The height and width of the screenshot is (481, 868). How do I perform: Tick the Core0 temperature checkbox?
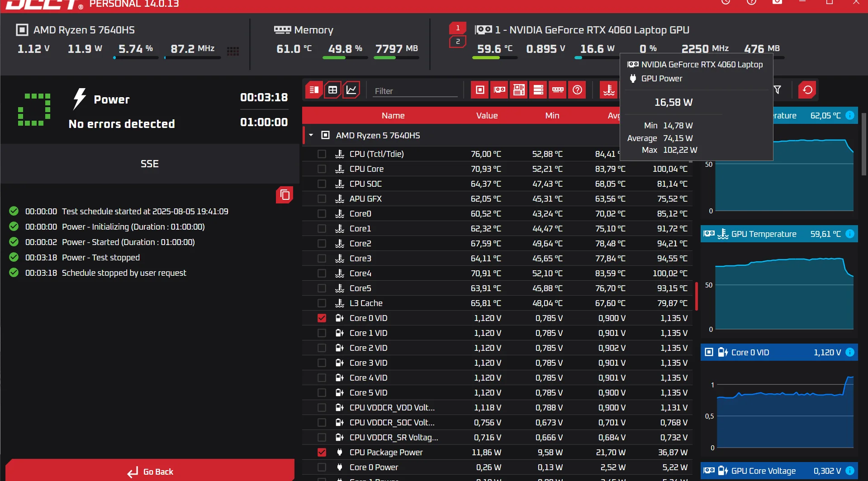[322, 213]
